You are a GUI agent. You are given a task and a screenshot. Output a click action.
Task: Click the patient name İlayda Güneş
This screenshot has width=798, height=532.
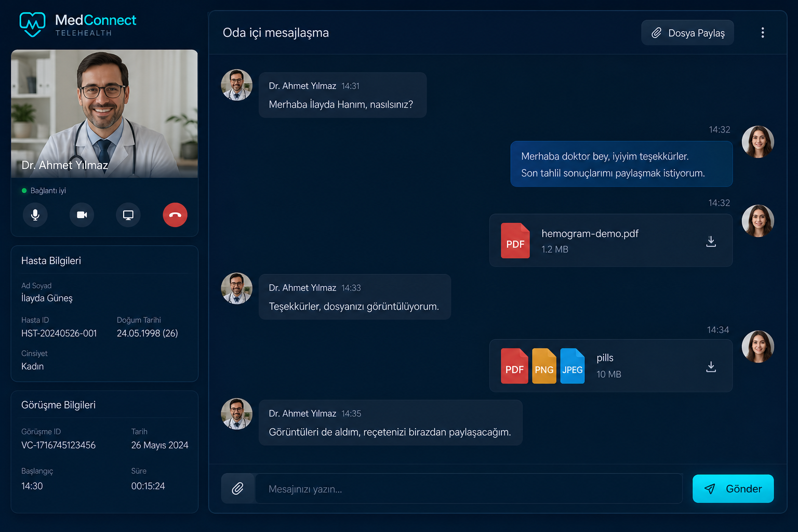(x=47, y=298)
